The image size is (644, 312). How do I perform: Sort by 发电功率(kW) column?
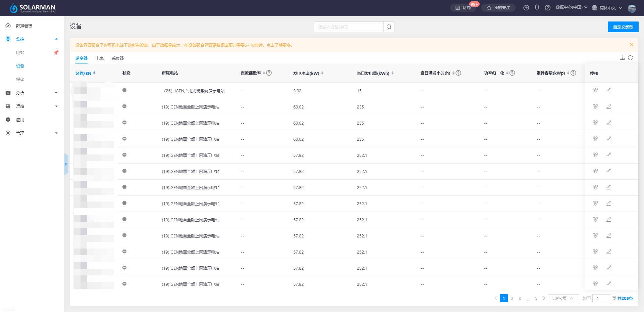[322, 73]
